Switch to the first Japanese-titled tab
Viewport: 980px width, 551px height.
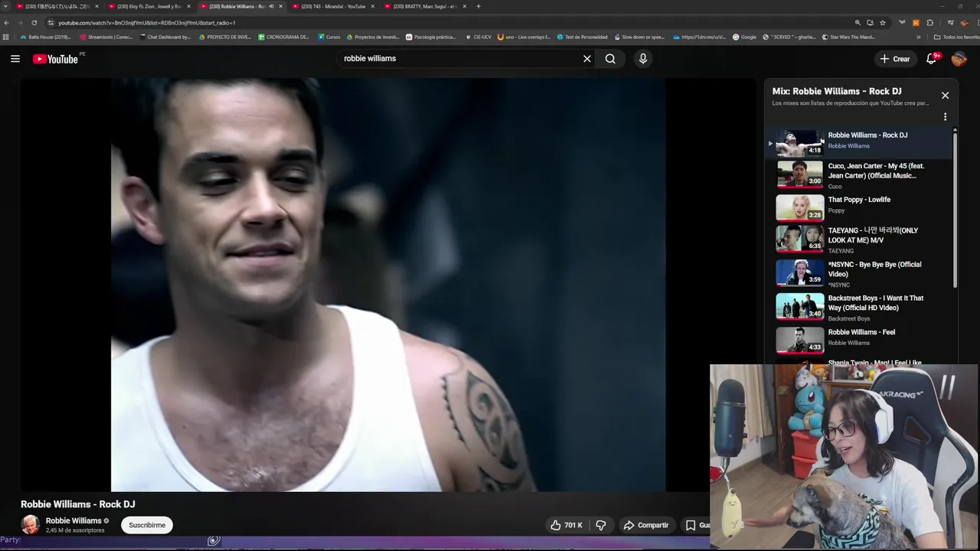[57, 6]
